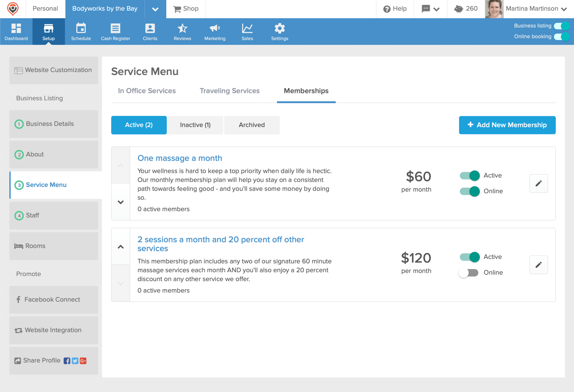Click Add New Membership button

point(507,125)
